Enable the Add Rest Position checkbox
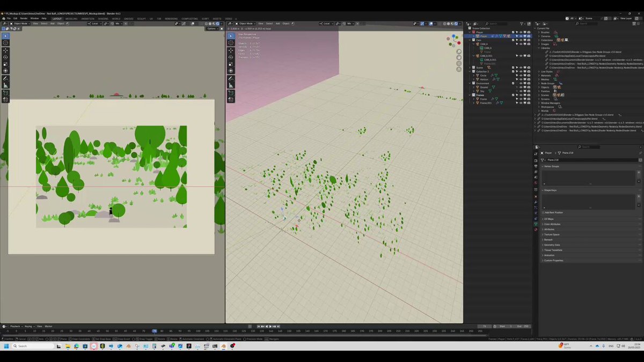The width and height of the screenshot is (644, 362). 543,212
